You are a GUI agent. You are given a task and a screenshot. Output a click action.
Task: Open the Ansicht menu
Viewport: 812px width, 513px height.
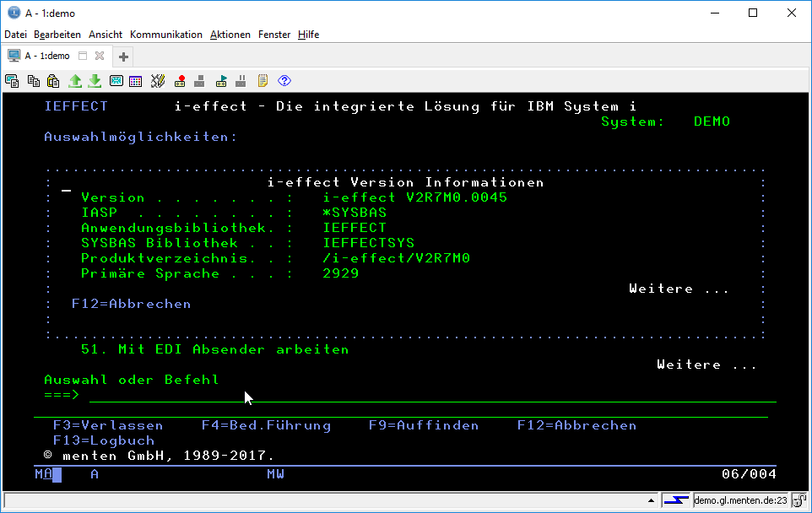coord(106,35)
